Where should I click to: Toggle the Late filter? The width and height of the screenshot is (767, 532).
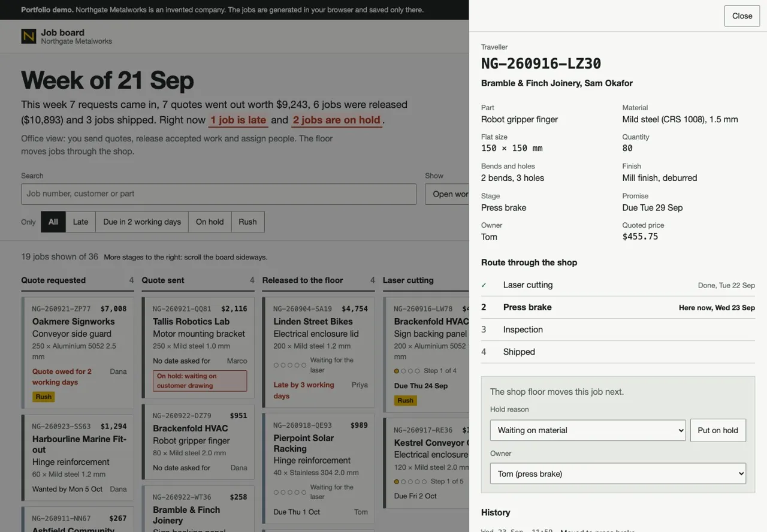[80, 222]
